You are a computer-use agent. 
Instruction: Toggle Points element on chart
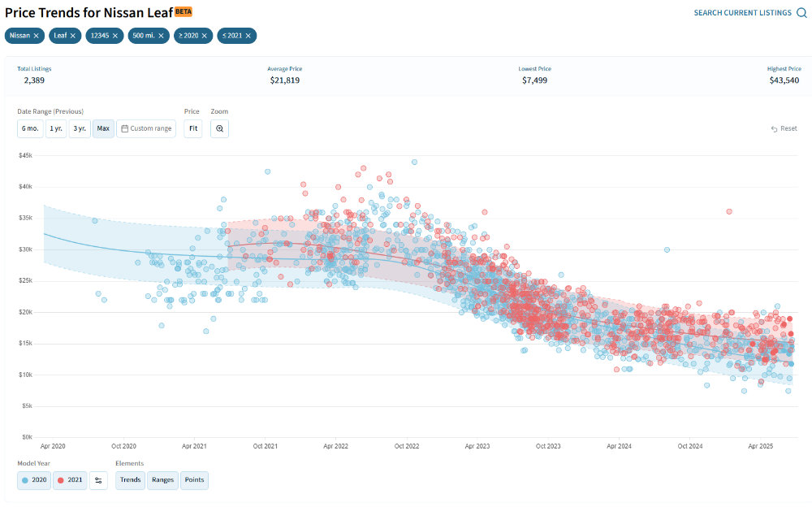194,480
